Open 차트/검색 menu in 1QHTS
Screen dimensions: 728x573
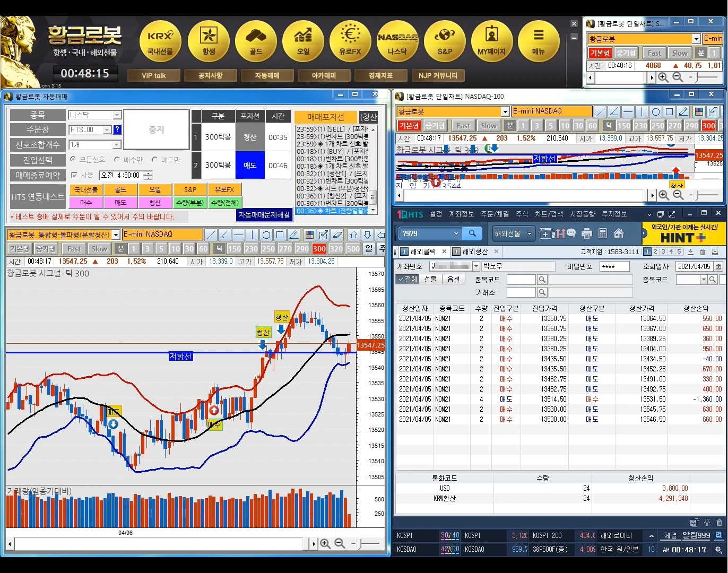pos(549,214)
